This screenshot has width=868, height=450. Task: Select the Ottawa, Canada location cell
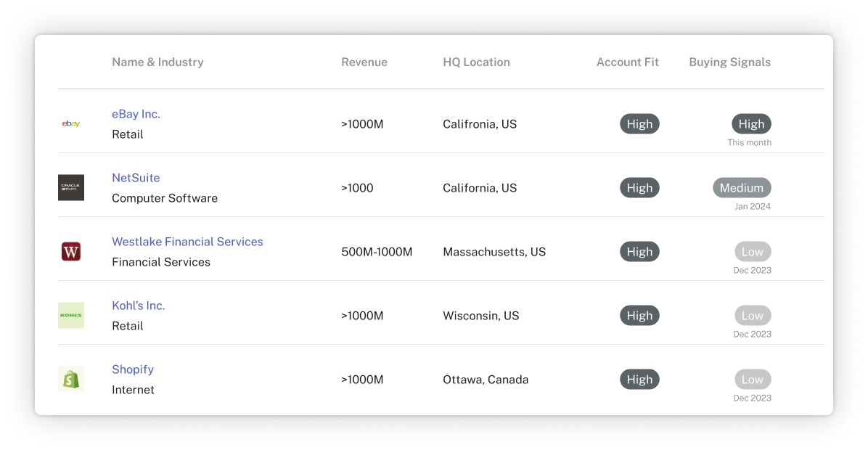486,380
